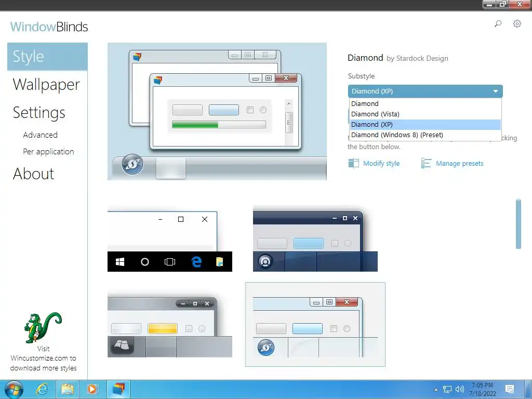Click the network tray icon
This screenshot has width=532, height=399.
point(447,390)
